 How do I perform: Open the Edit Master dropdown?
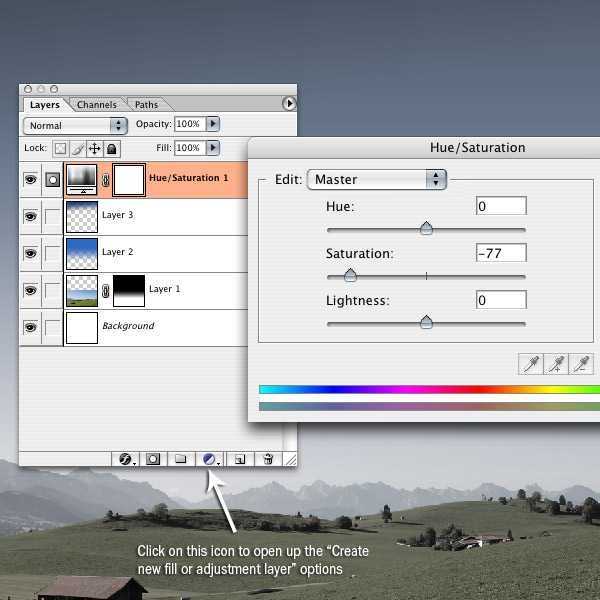coord(376,180)
